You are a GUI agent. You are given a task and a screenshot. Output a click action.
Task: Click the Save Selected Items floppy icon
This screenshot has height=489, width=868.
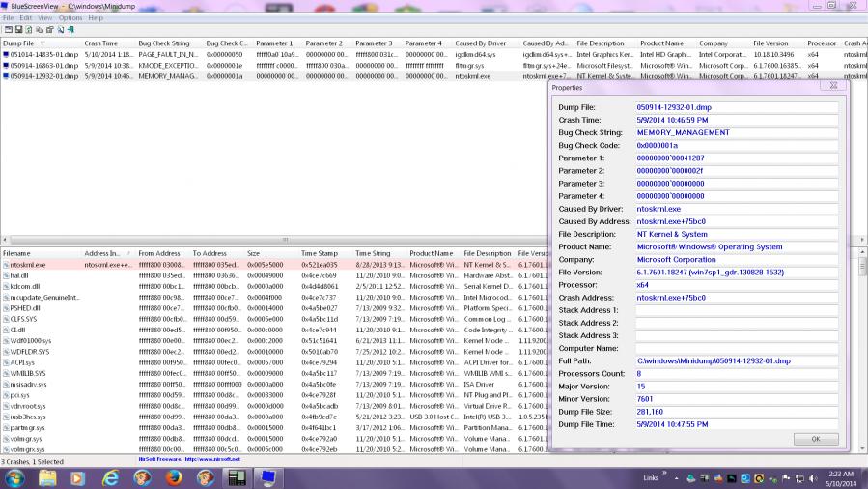[18, 30]
